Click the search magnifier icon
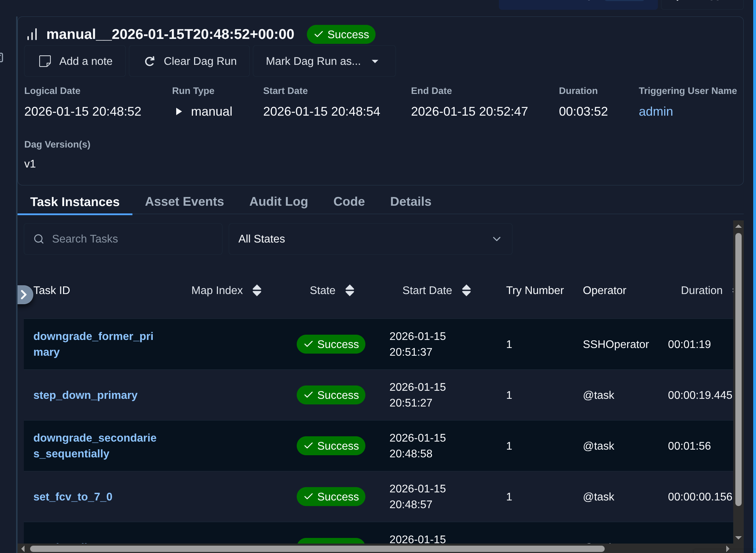The height and width of the screenshot is (553, 756). (39, 239)
